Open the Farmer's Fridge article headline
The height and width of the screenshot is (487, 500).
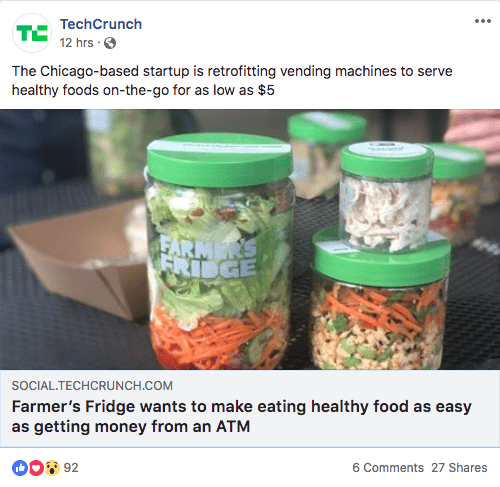(x=242, y=416)
